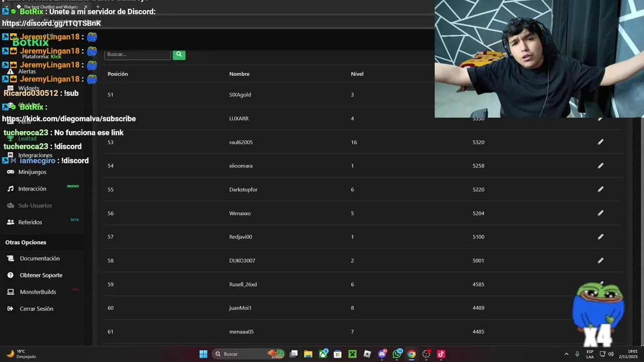The height and width of the screenshot is (362, 644).
Task: Focus the Buscar search input in the table
Action: point(137,54)
